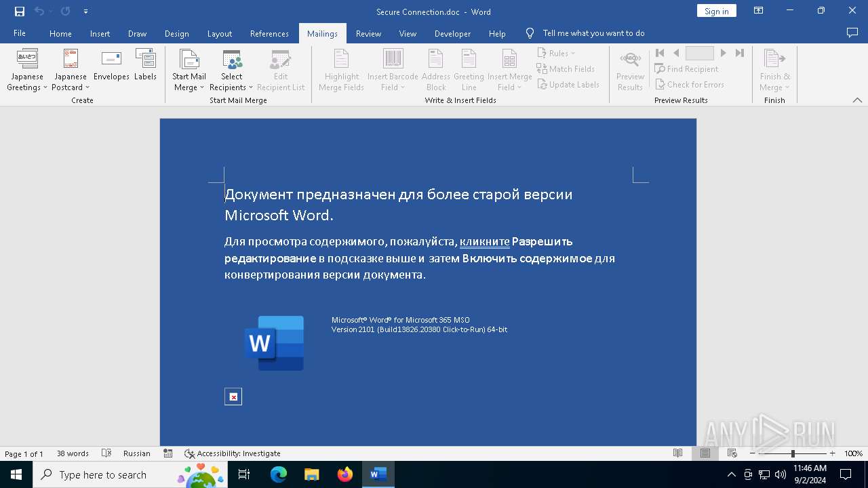Open the Help tab

pyautogui.click(x=497, y=33)
